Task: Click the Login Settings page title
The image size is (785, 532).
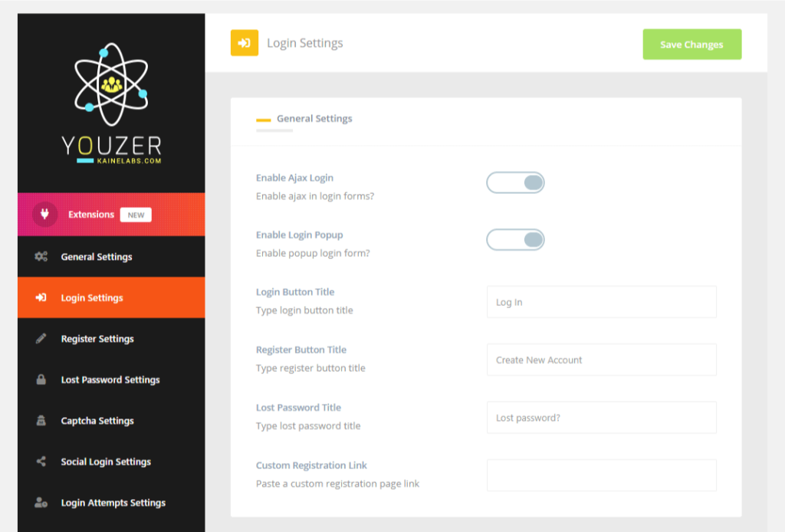Action: coord(305,43)
